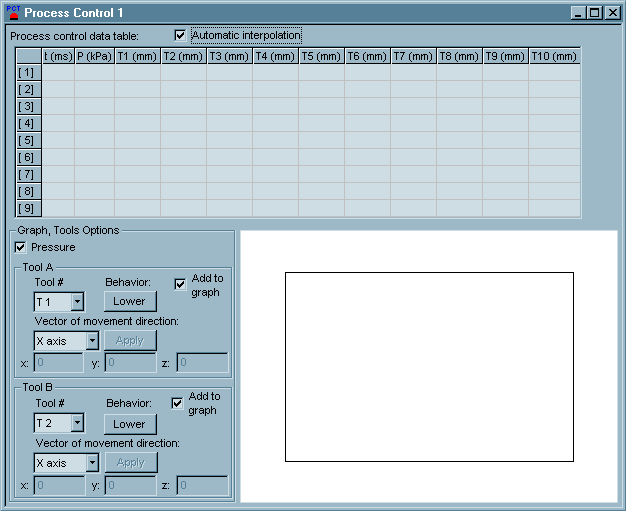
Task: Toggle the Automatic interpolation checkbox
Action: (x=180, y=35)
